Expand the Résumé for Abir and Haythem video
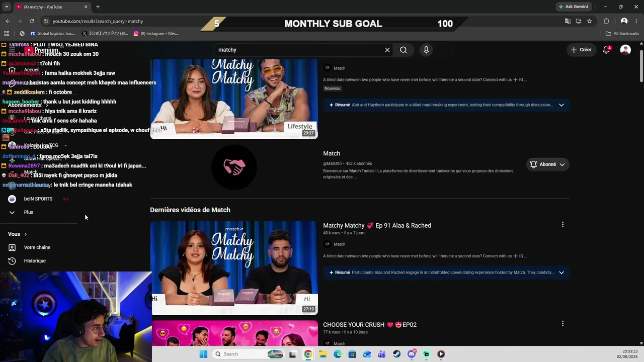 [561, 105]
